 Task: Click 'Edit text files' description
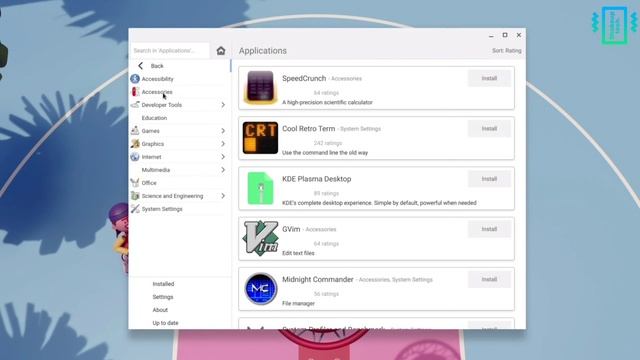coord(298,253)
